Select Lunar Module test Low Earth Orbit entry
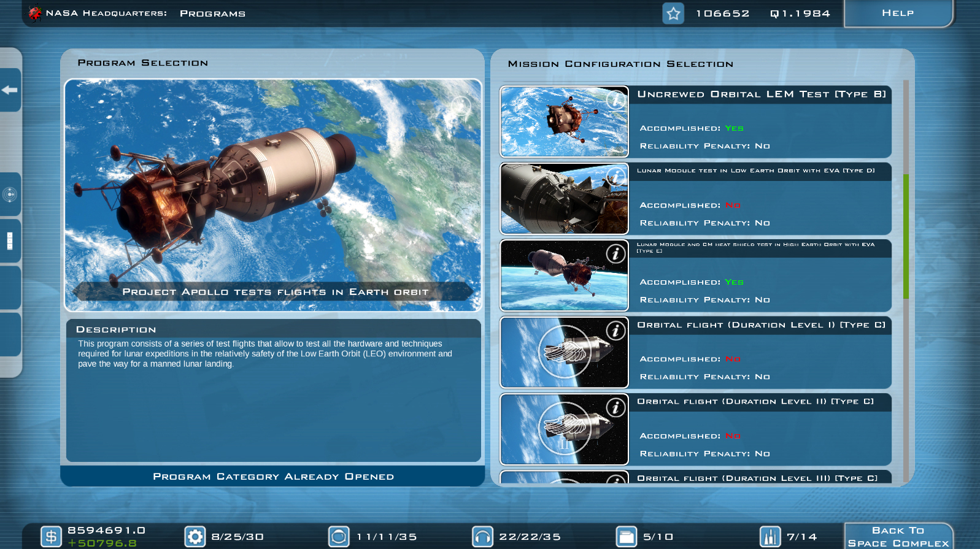 click(x=760, y=199)
